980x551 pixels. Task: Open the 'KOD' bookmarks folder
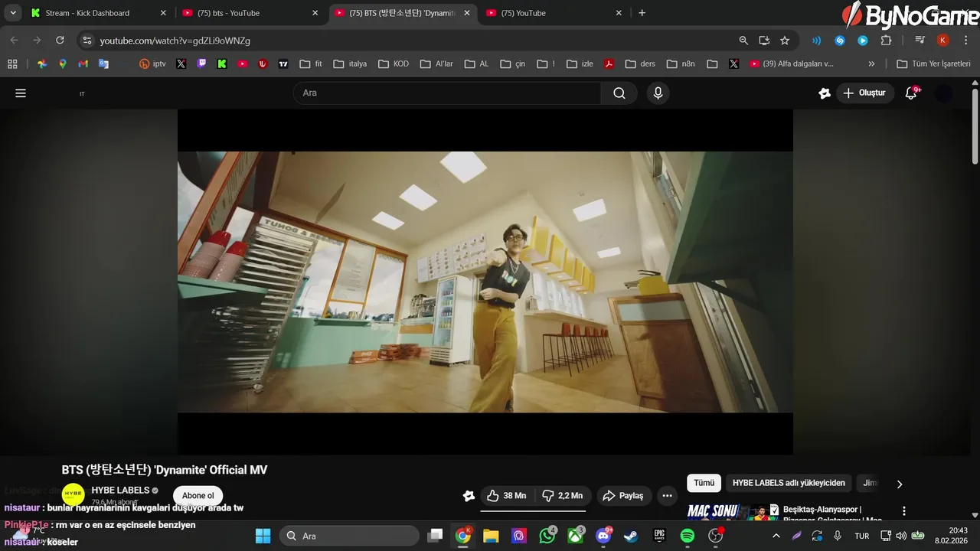pyautogui.click(x=394, y=64)
